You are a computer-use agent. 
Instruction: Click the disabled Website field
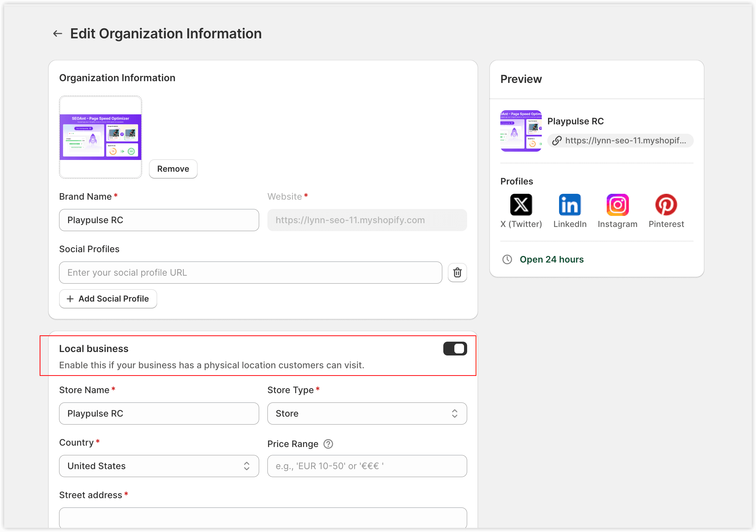point(367,220)
